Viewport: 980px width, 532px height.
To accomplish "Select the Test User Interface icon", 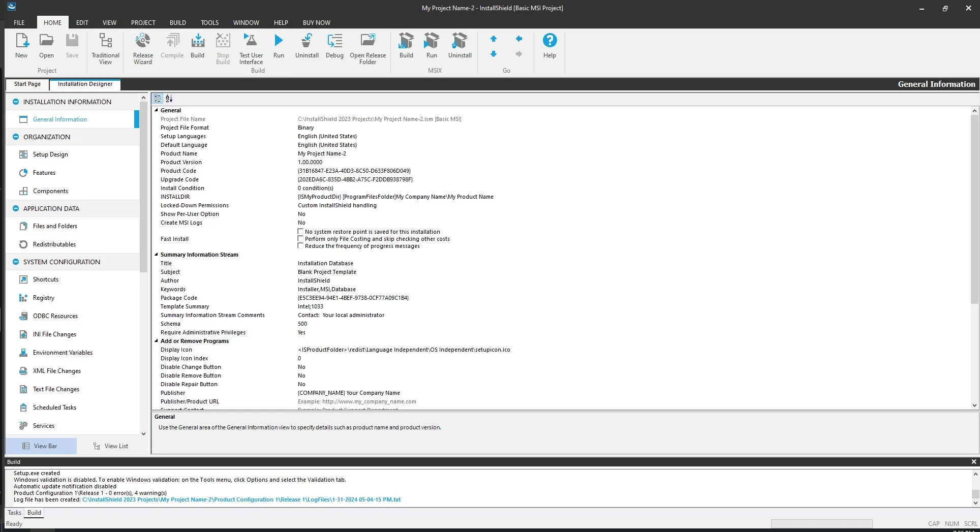I will 250,47.
